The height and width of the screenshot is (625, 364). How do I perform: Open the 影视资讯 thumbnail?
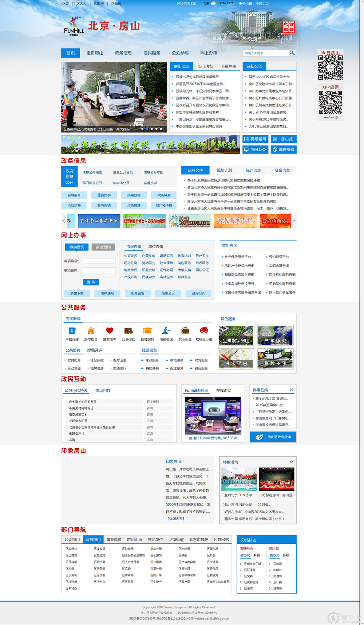pyautogui.click(x=276, y=359)
